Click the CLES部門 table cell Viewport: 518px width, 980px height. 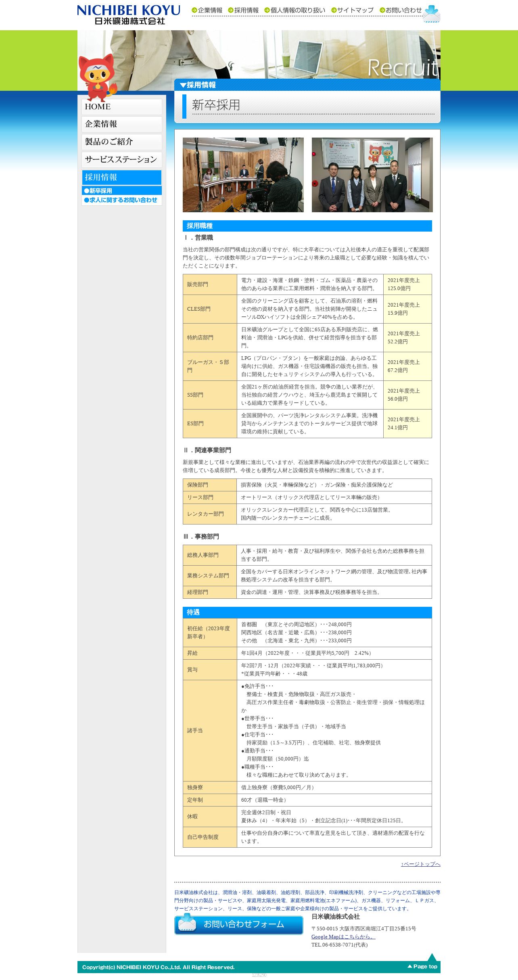pos(210,309)
